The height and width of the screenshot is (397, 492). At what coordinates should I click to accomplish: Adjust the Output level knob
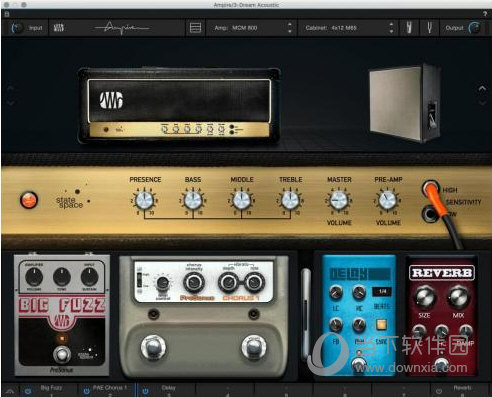(x=474, y=28)
